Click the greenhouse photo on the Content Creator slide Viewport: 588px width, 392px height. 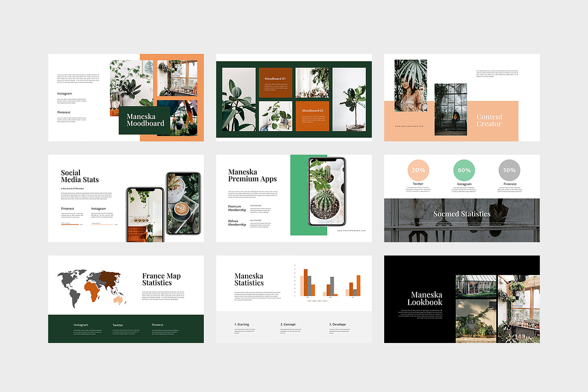pyautogui.click(x=451, y=109)
